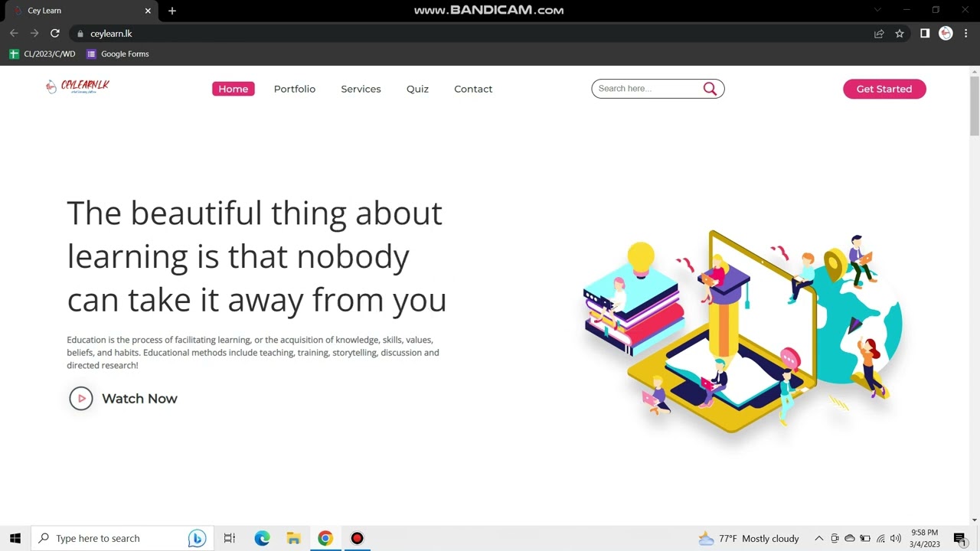The height and width of the screenshot is (551, 980).
Task: Click paragraph starting "Education is the process"
Action: click(253, 352)
